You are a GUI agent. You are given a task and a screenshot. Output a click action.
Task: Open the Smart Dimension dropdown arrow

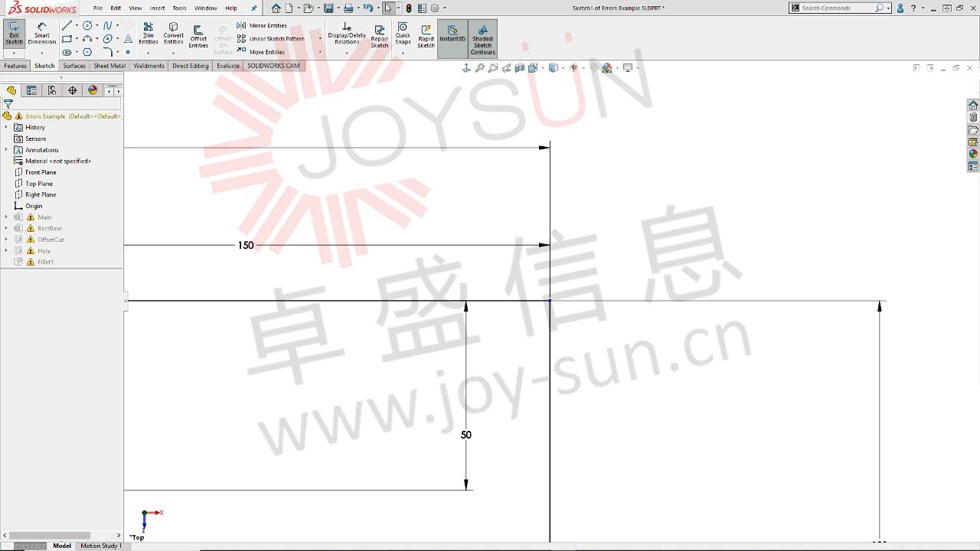pyautogui.click(x=42, y=53)
